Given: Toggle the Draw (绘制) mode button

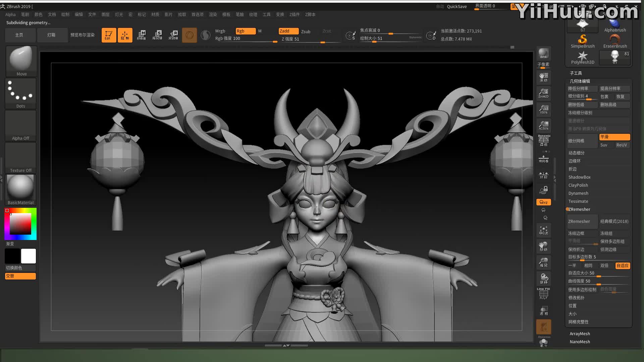Looking at the screenshot, I should point(125,35).
